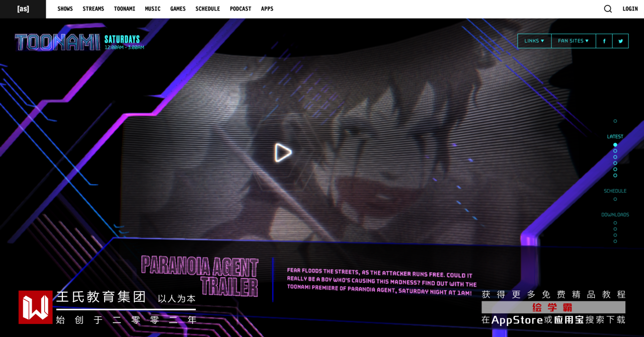
Task: Open the Streams menu item
Action: point(93,9)
